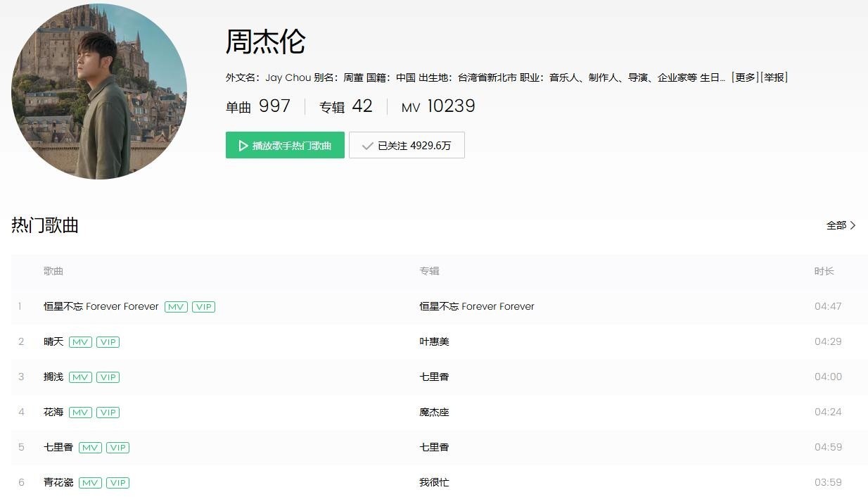Open the 我很忙 album link

(x=434, y=482)
